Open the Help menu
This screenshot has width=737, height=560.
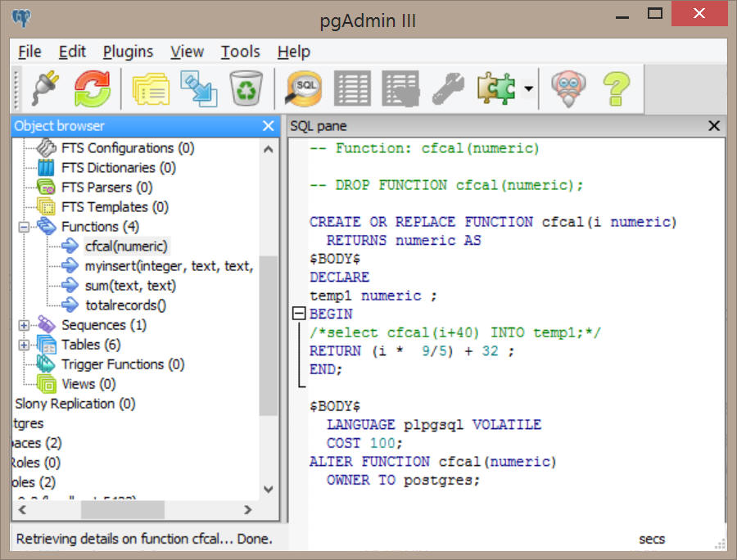(294, 52)
